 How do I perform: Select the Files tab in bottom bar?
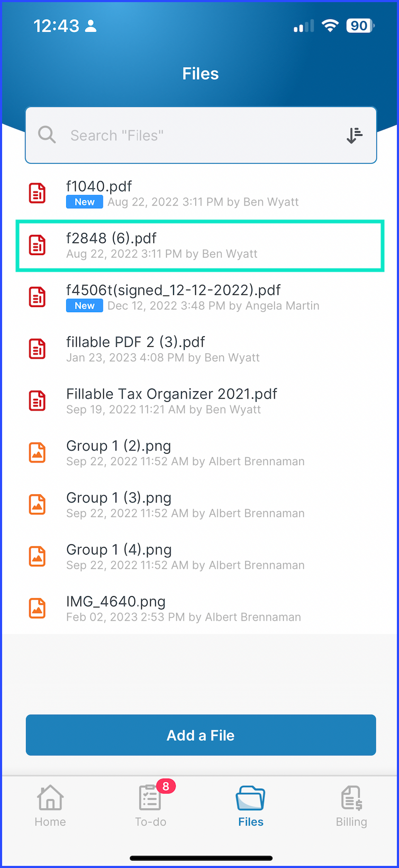pyautogui.click(x=251, y=806)
